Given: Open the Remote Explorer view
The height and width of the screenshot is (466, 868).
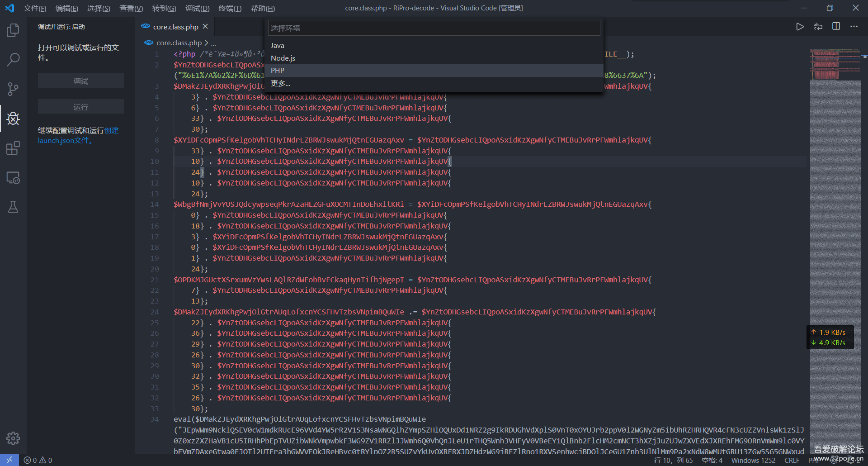Looking at the screenshot, I should 13,178.
